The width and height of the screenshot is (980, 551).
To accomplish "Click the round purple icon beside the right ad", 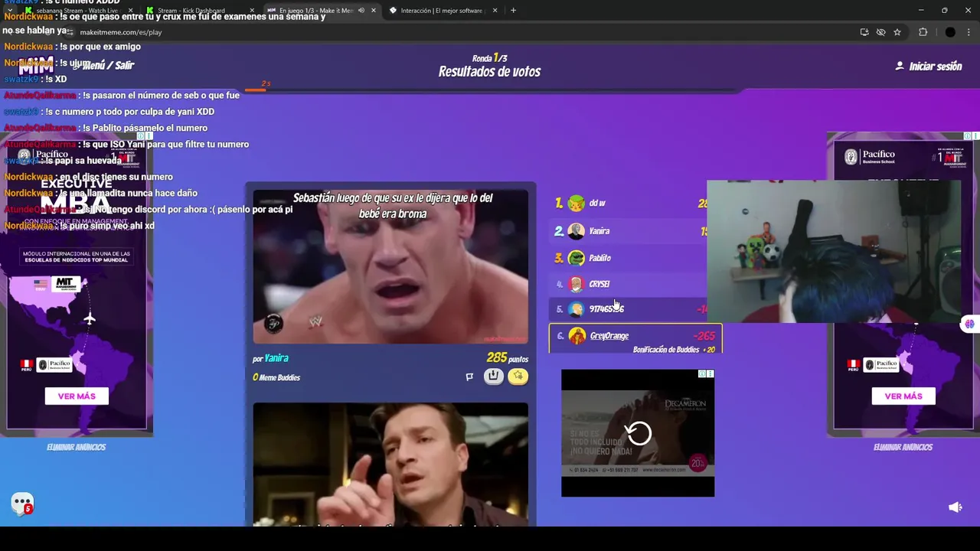I will [x=969, y=324].
